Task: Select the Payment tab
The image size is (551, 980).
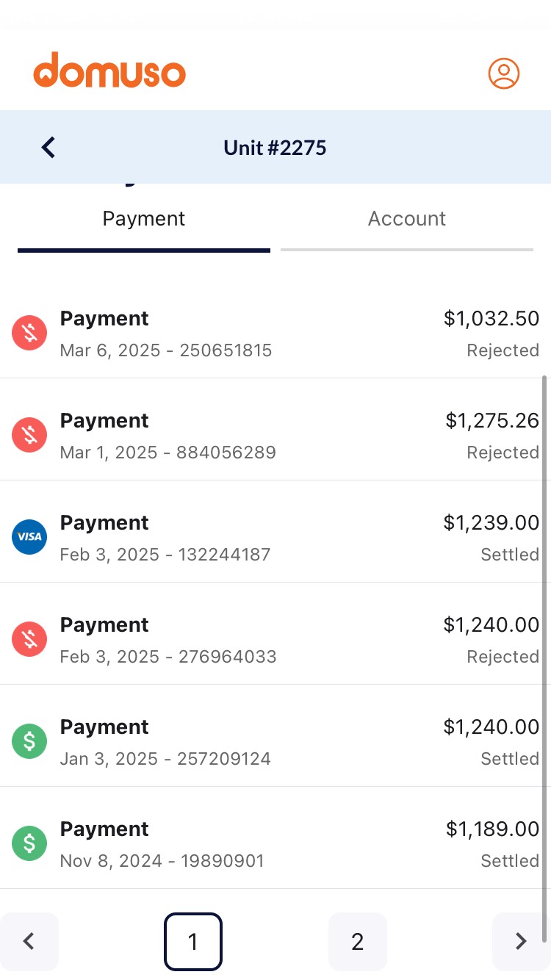Action: [x=144, y=219]
